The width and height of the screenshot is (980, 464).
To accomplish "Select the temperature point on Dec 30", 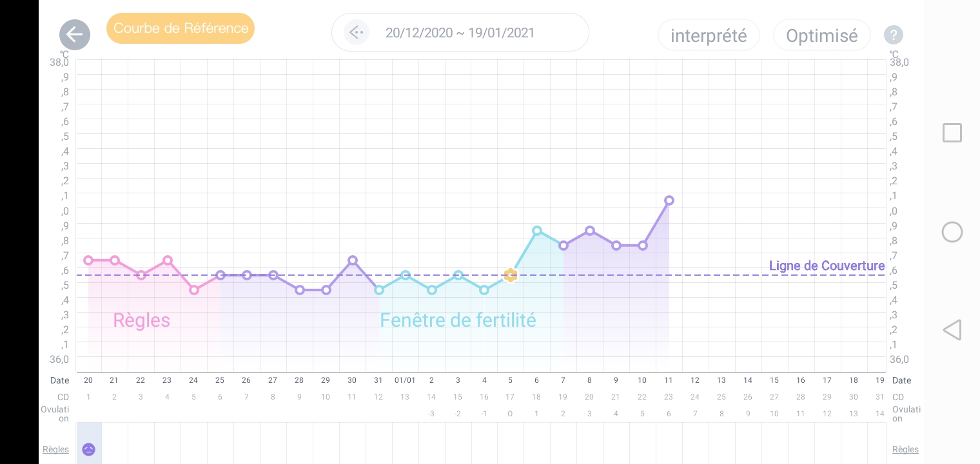I will [x=353, y=260].
